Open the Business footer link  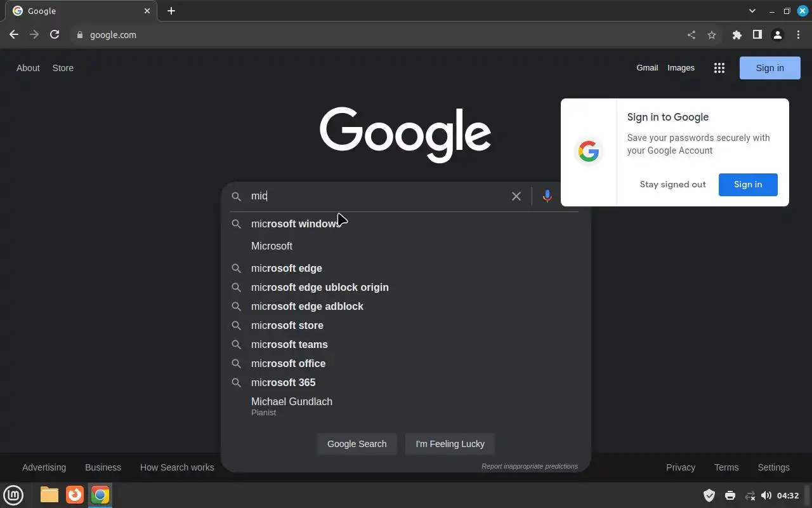coord(103,467)
